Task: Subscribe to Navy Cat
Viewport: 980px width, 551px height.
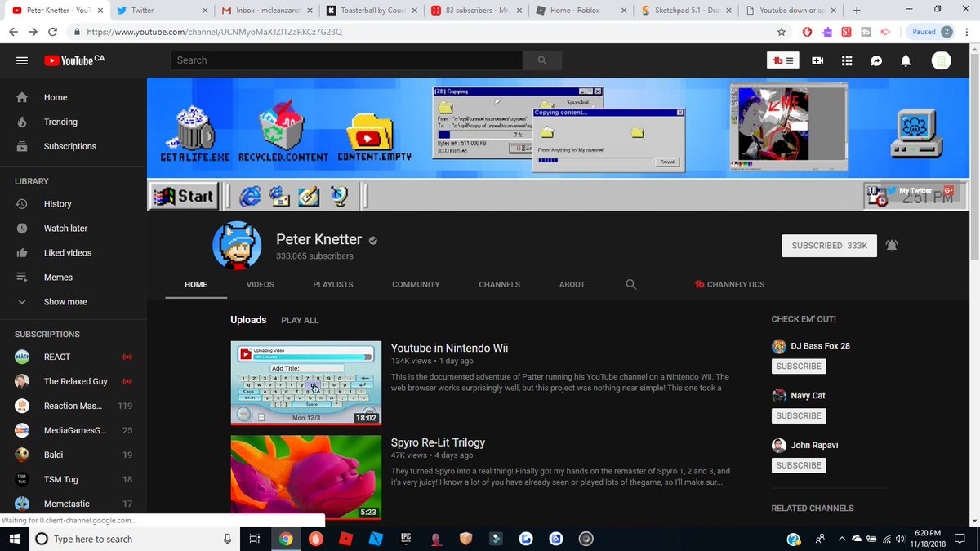Action: click(x=799, y=416)
